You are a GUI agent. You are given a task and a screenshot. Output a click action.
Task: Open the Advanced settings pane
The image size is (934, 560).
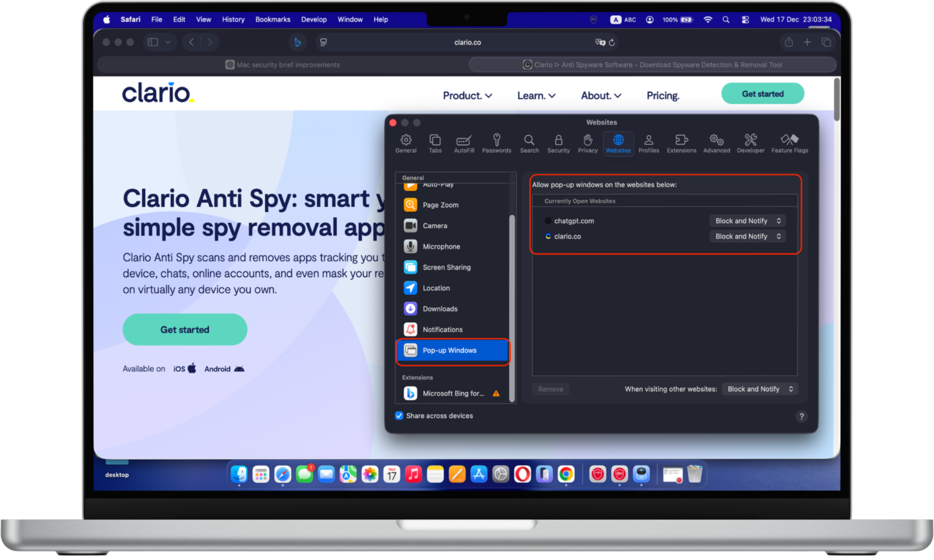pos(716,143)
